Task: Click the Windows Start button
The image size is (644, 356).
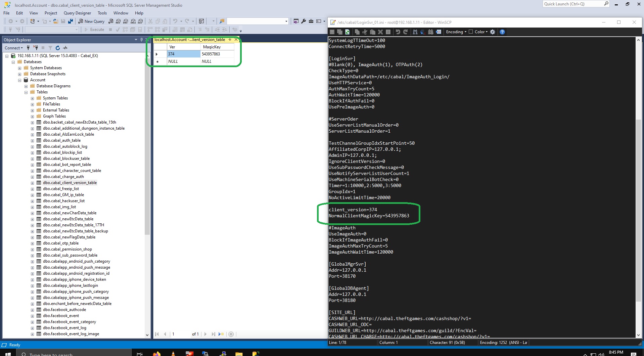Action: tap(8, 353)
